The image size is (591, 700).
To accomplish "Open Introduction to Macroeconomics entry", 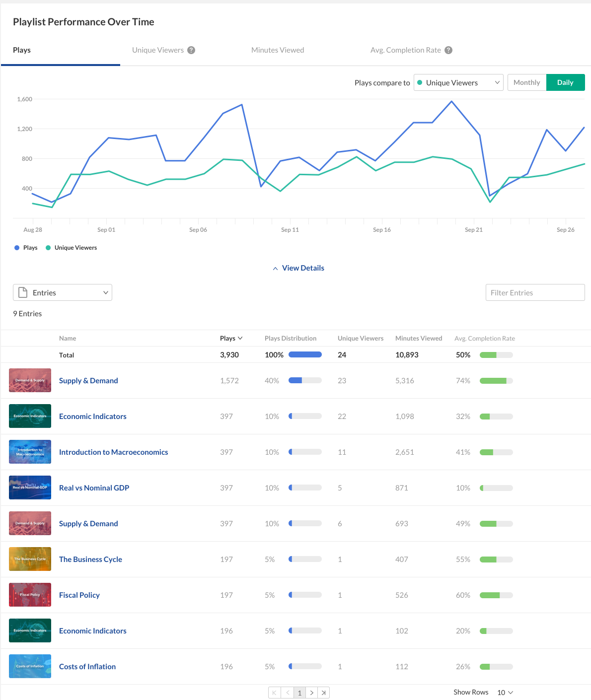I will (114, 452).
